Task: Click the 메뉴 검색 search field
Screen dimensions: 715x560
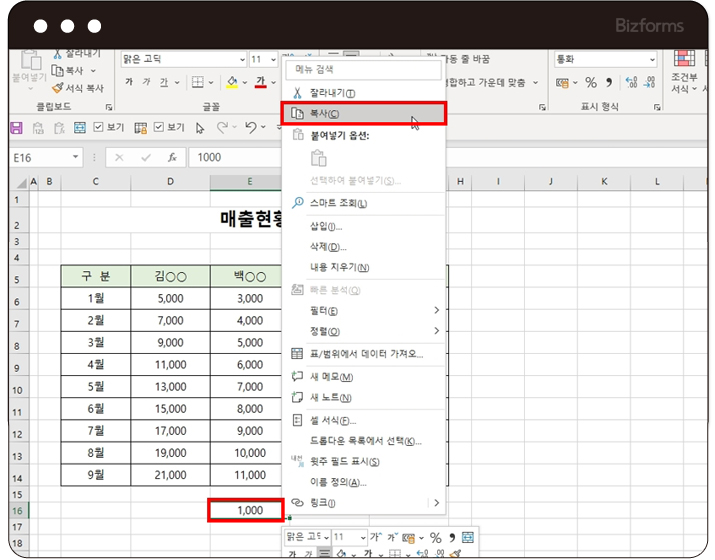Action: tap(364, 69)
